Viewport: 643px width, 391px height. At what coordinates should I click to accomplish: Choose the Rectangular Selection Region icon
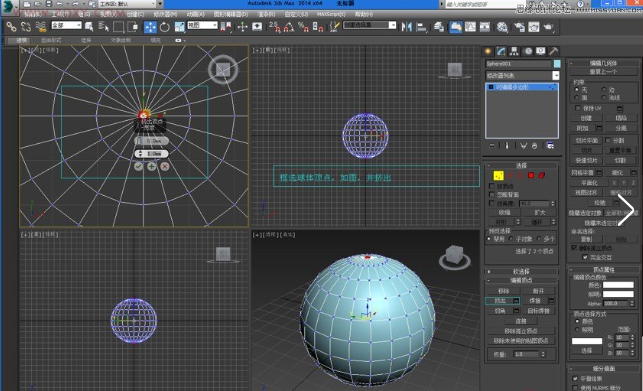click(x=118, y=27)
